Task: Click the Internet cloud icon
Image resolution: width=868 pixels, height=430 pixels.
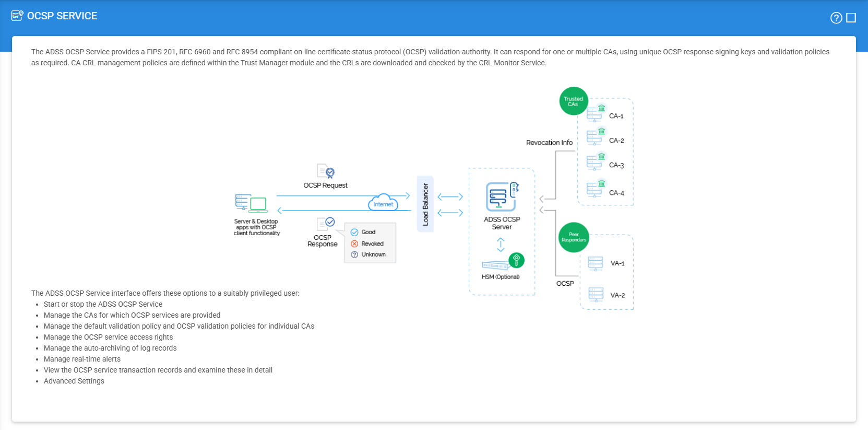Action: coord(383,203)
